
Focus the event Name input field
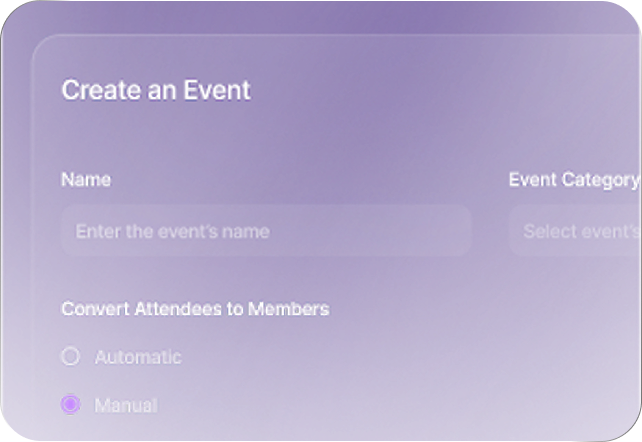pyautogui.click(x=266, y=231)
